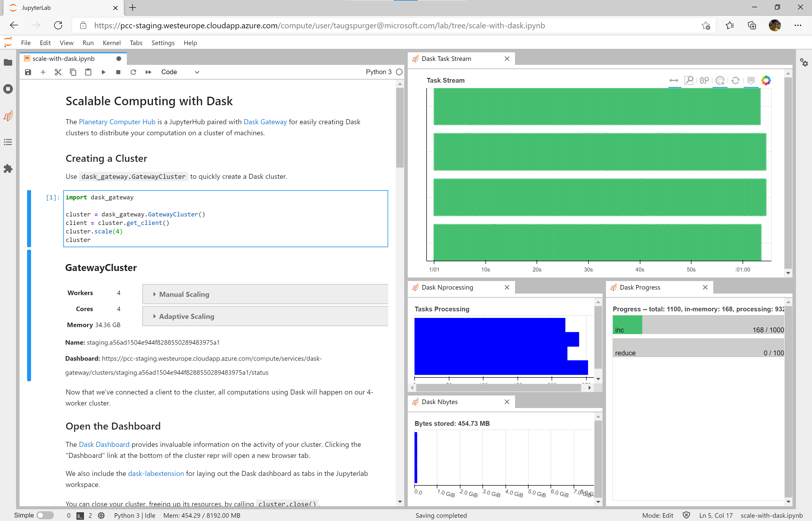
Task: Open the Settings menu
Action: [163, 43]
